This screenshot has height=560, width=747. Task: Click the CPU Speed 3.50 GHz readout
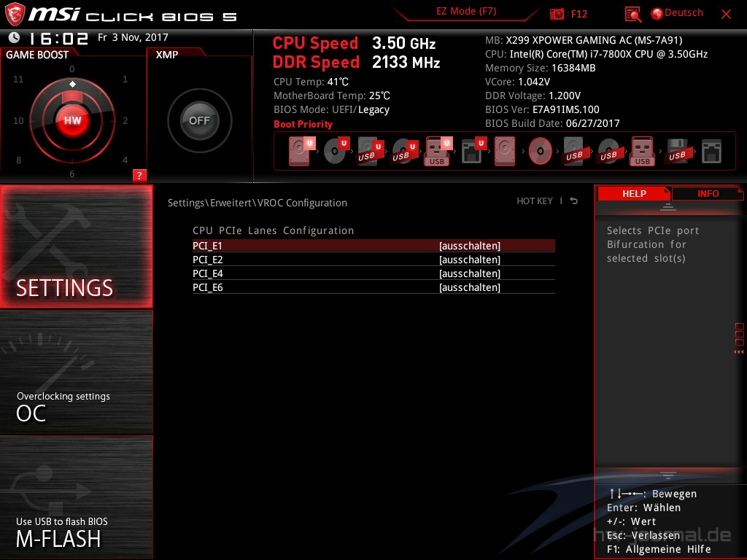coord(354,43)
